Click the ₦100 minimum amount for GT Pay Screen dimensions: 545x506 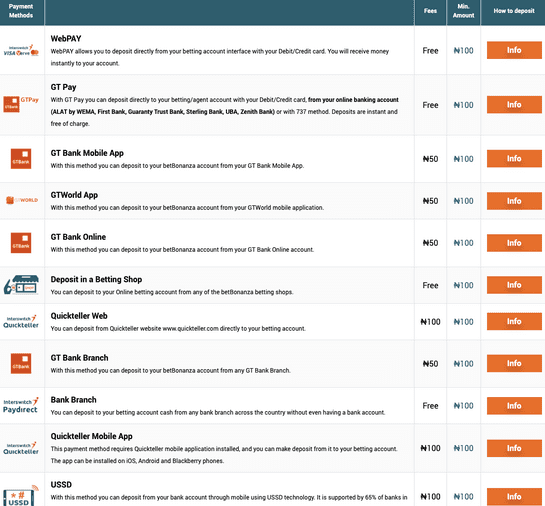[x=463, y=105]
